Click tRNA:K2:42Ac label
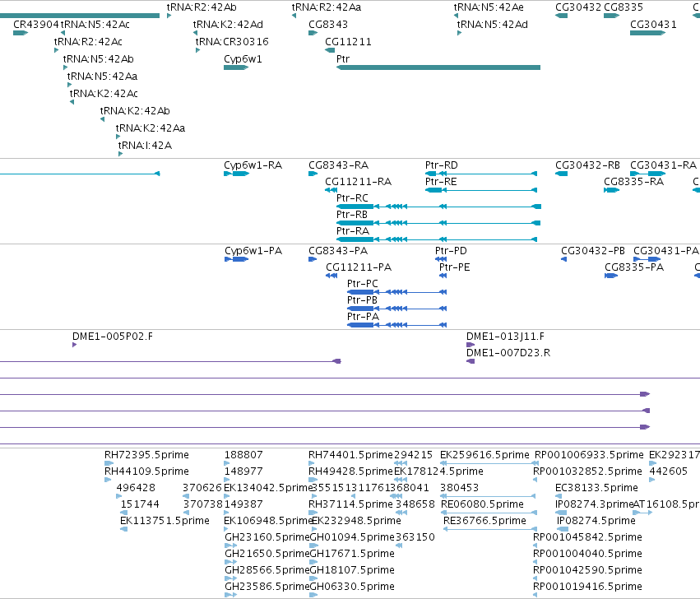Viewport: 700px width, 599px height. coord(104,93)
